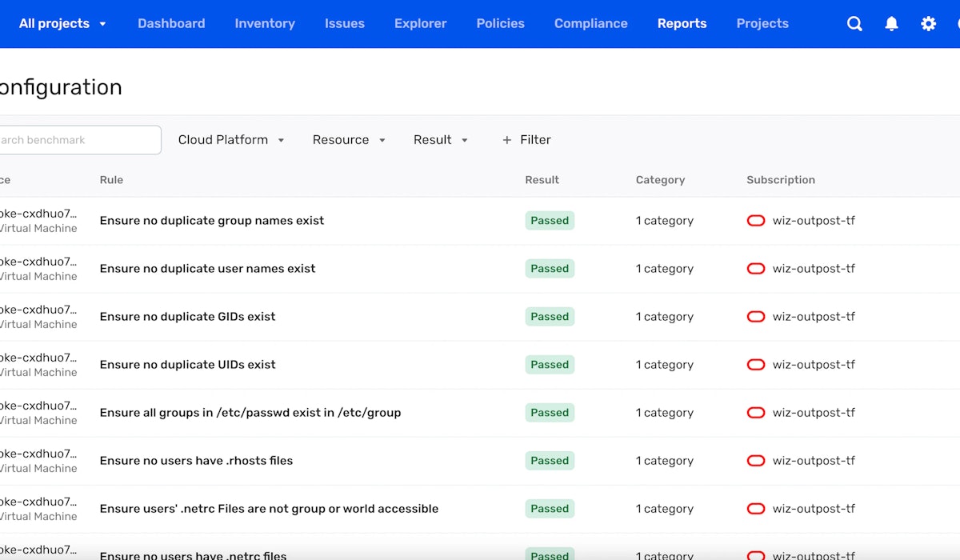
Task: Click '1 category' in the .netrc accessible row
Action: coord(664,509)
